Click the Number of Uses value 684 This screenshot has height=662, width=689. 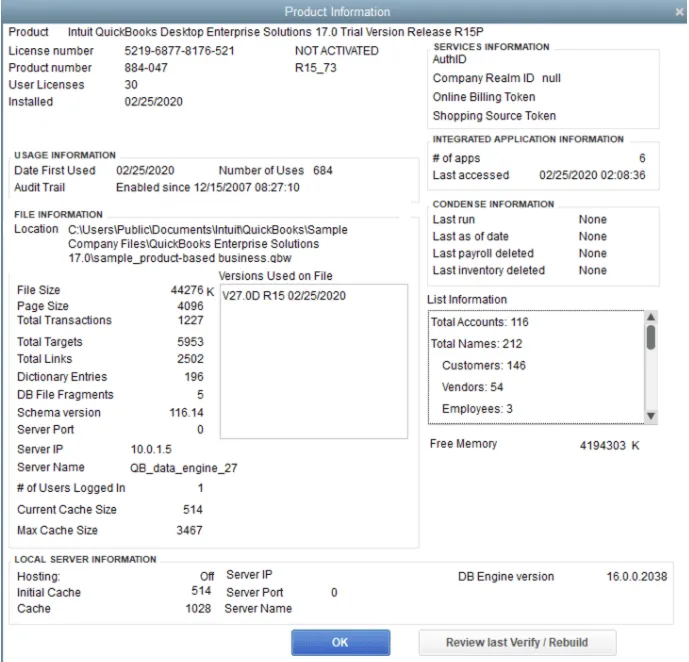point(323,170)
